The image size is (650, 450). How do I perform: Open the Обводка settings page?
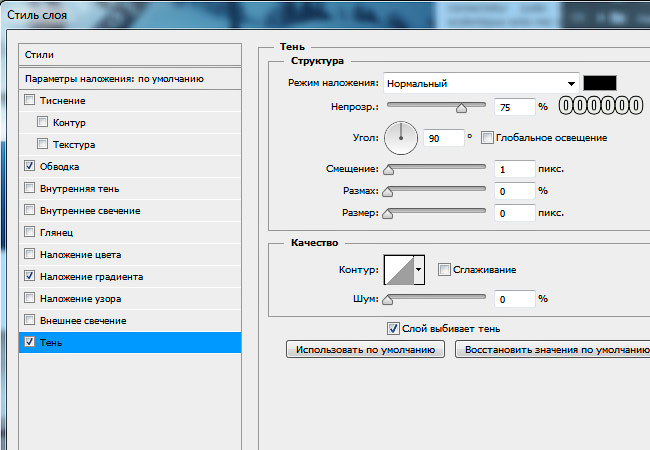pos(59,167)
